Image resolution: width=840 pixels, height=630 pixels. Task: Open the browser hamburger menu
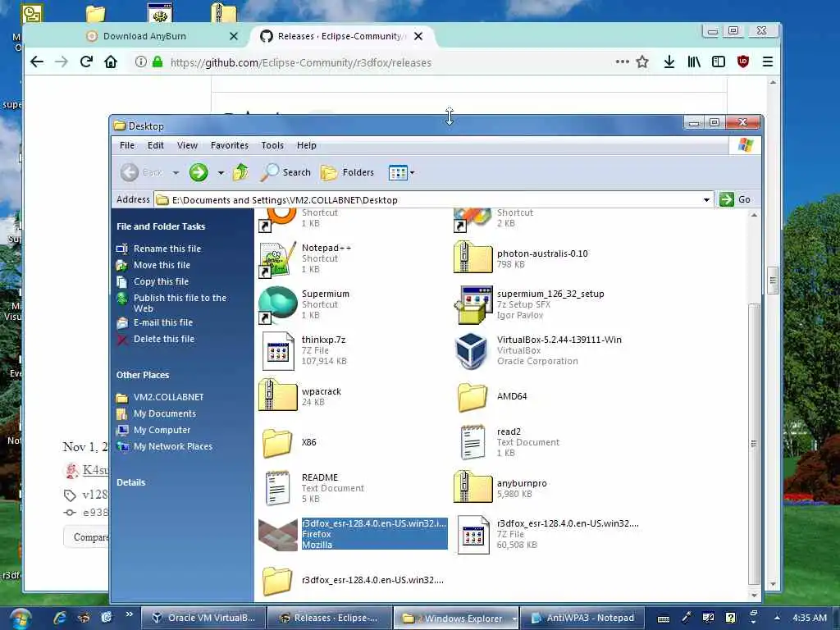(768, 62)
